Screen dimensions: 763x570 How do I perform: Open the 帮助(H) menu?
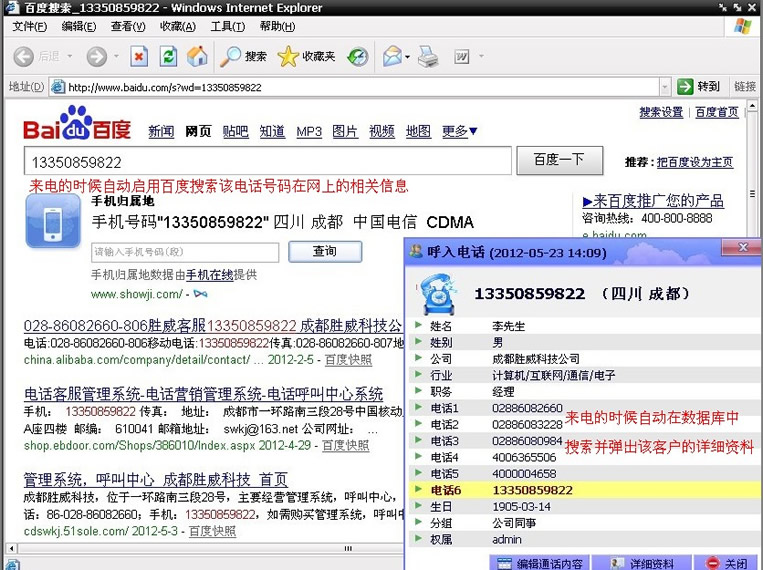click(277, 26)
